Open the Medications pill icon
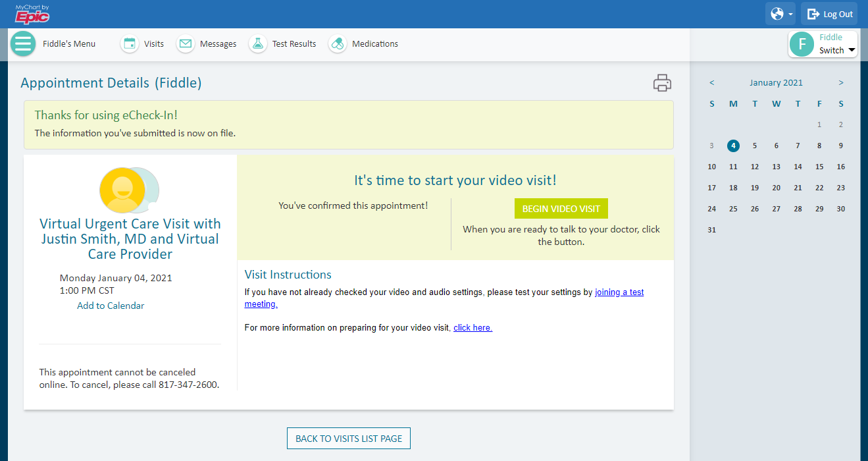The width and height of the screenshot is (868, 461). tap(338, 44)
